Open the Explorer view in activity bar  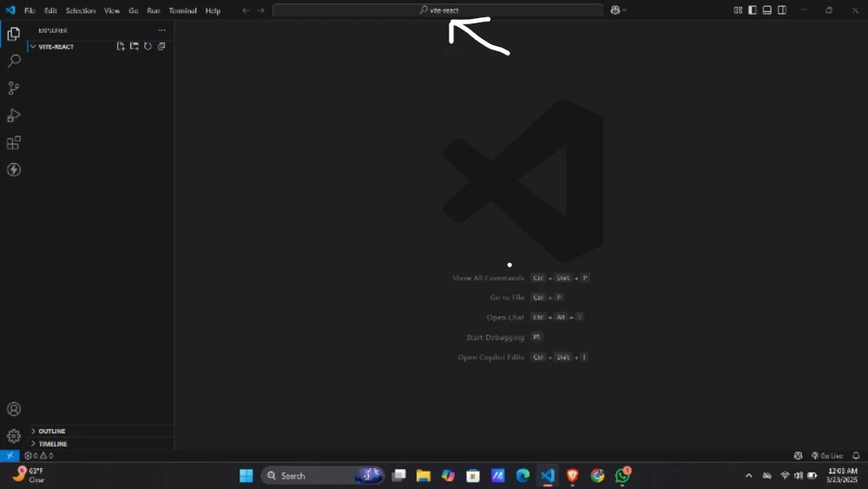click(x=14, y=34)
